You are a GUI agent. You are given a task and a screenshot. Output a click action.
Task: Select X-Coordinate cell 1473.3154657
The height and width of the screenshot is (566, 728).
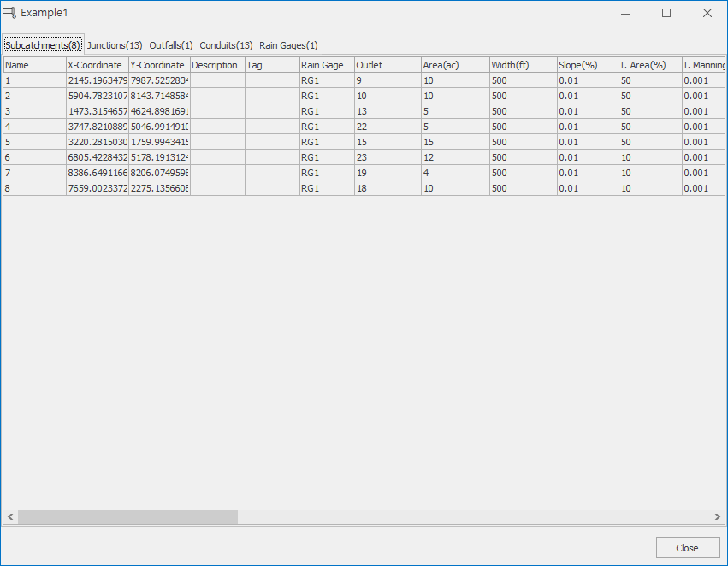pyautogui.click(x=97, y=111)
